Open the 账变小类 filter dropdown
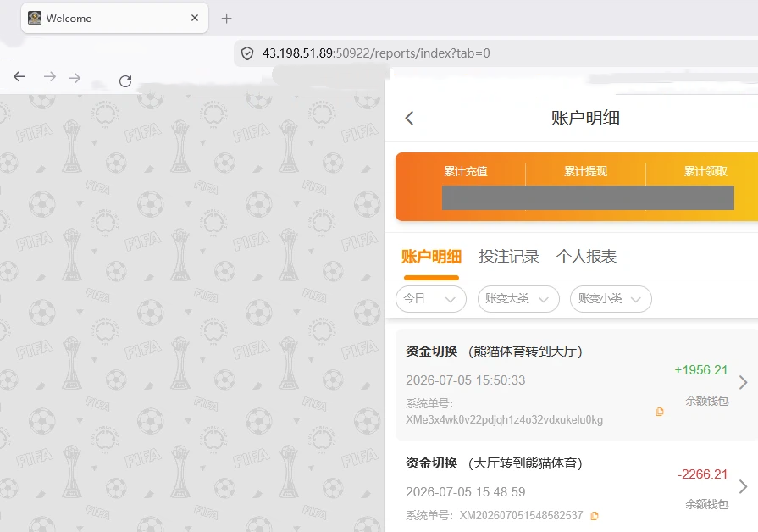 click(611, 299)
